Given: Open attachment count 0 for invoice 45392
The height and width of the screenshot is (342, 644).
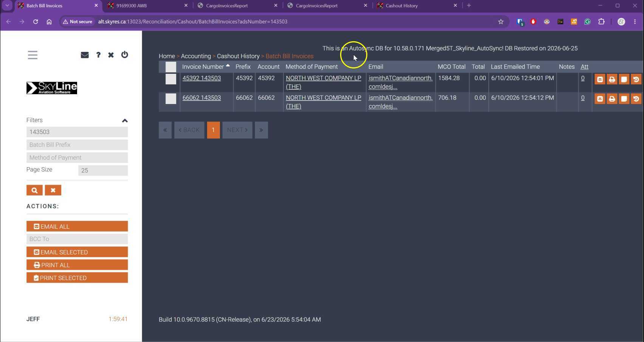Looking at the screenshot, I should tap(583, 78).
